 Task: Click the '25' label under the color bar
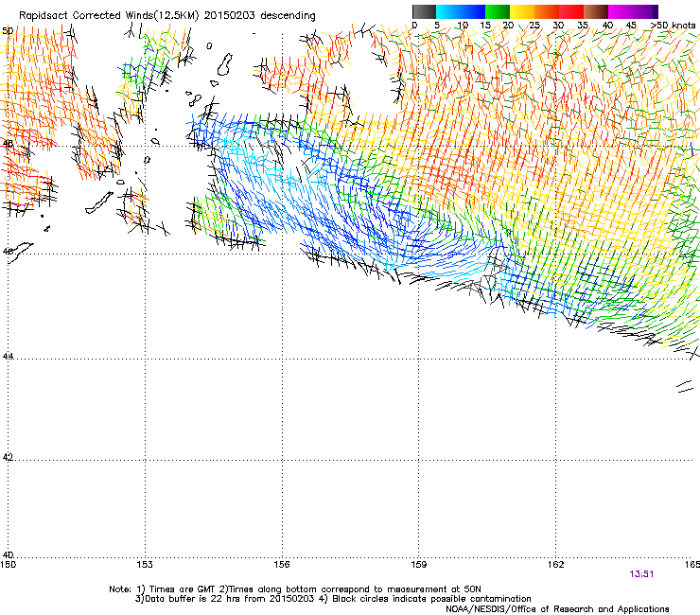(534, 26)
